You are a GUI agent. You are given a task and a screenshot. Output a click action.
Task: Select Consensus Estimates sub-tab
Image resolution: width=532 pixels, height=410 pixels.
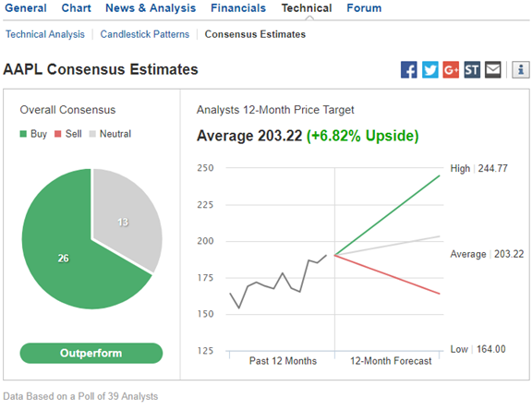click(255, 34)
